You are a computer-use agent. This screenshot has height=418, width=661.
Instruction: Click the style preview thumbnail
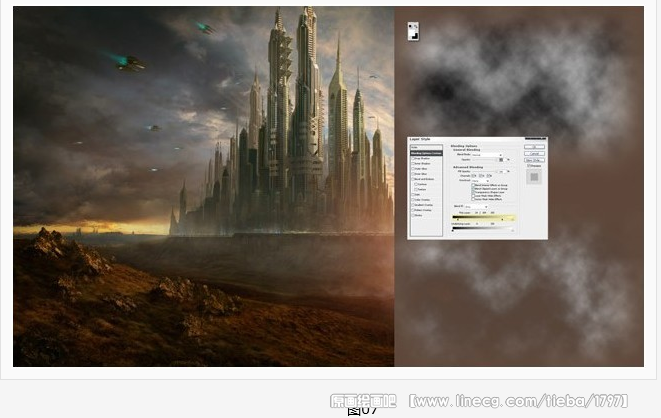(x=534, y=177)
